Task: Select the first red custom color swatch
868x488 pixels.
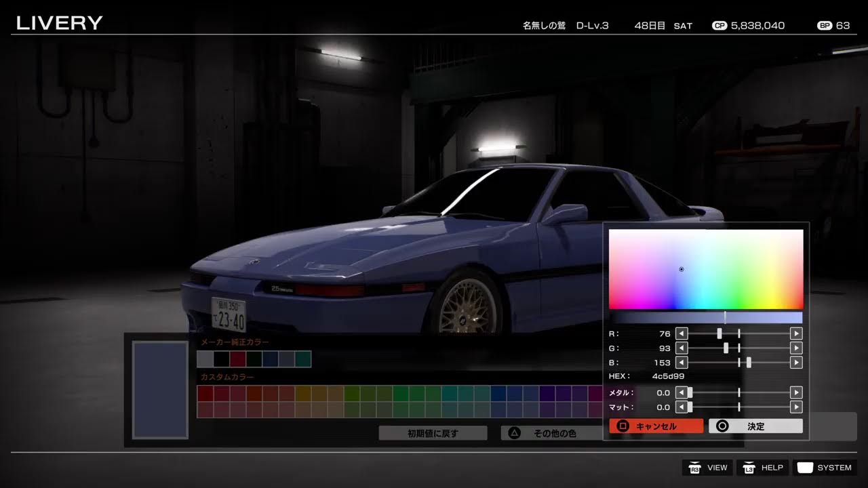Action: [205, 394]
